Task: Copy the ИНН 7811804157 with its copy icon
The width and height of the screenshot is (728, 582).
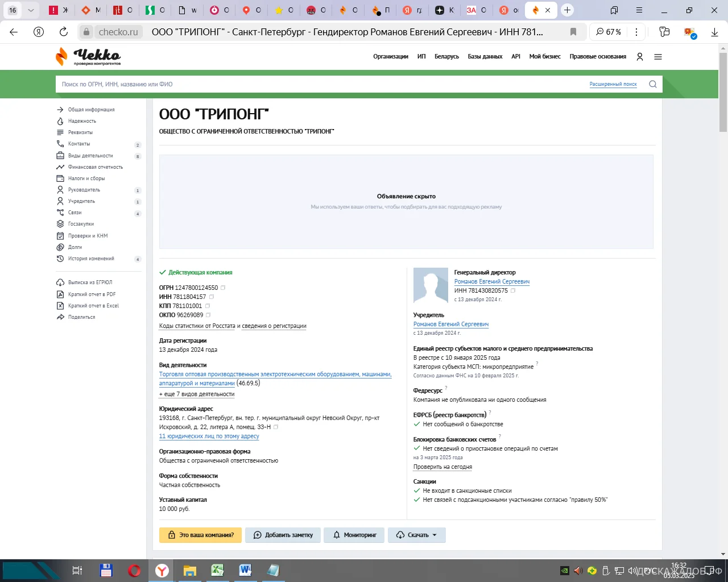Action: (212, 297)
